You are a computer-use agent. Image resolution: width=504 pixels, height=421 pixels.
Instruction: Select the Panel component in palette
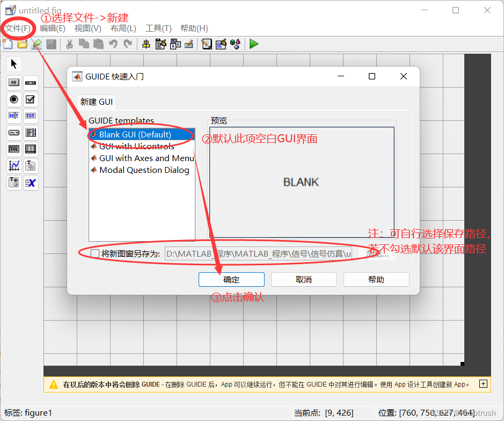coord(31,165)
